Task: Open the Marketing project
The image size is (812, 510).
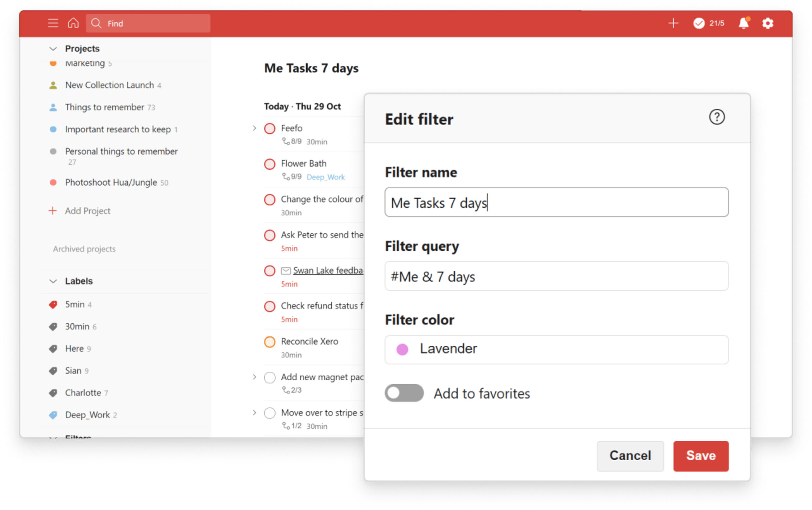Action: tap(85, 63)
